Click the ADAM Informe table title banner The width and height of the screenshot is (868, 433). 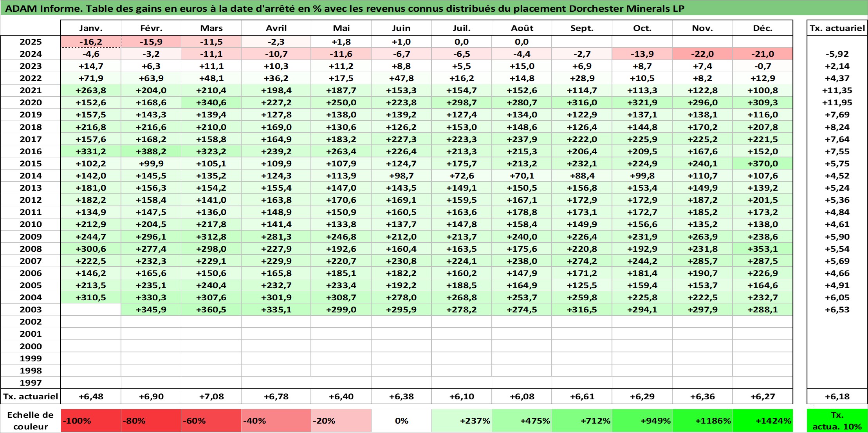pos(434,8)
